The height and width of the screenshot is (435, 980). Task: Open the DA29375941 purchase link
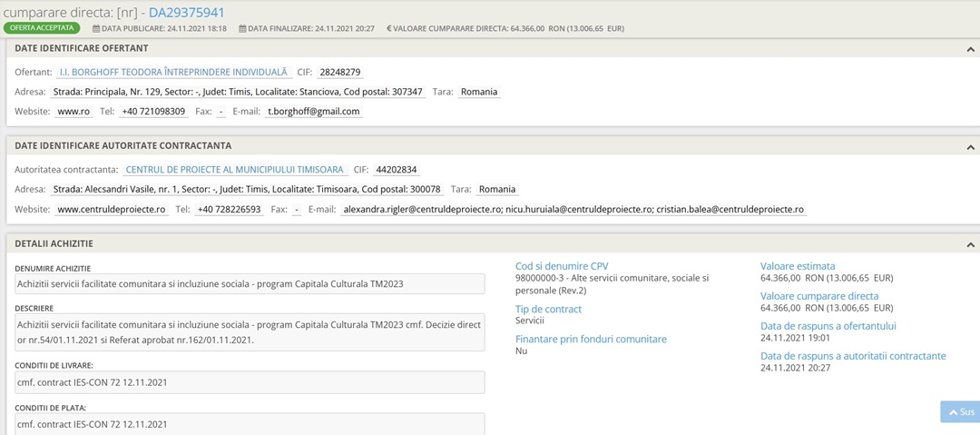point(186,13)
